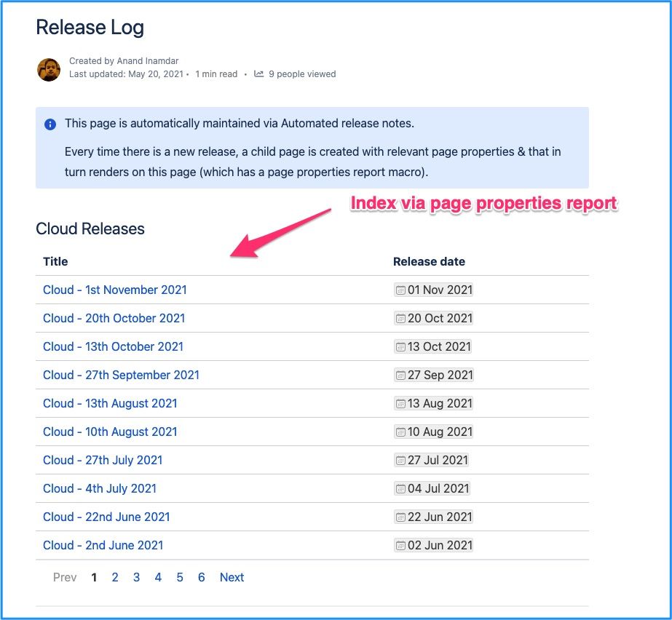The width and height of the screenshot is (672, 620).
Task: Jump to page 3 of the release list
Action: click(x=136, y=577)
